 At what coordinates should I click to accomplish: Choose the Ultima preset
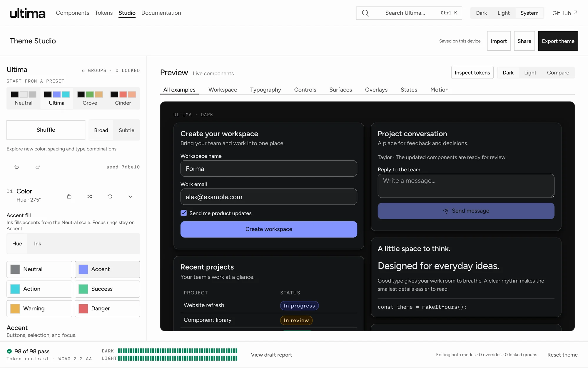[x=57, y=98]
